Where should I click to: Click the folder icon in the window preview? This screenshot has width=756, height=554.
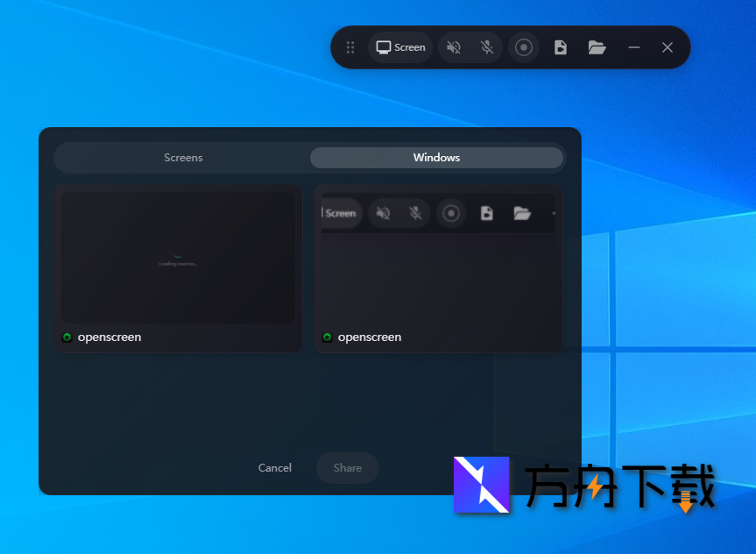523,213
